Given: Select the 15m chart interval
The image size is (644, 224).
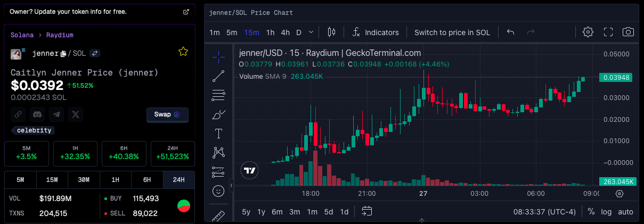Looking at the screenshot, I should click(251, 32).
